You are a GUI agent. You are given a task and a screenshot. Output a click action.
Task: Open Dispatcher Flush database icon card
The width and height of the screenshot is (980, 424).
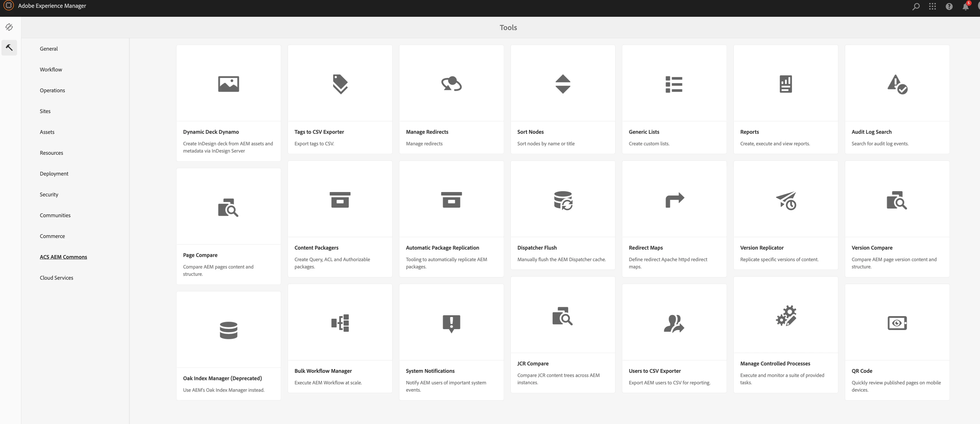point(563,200)
